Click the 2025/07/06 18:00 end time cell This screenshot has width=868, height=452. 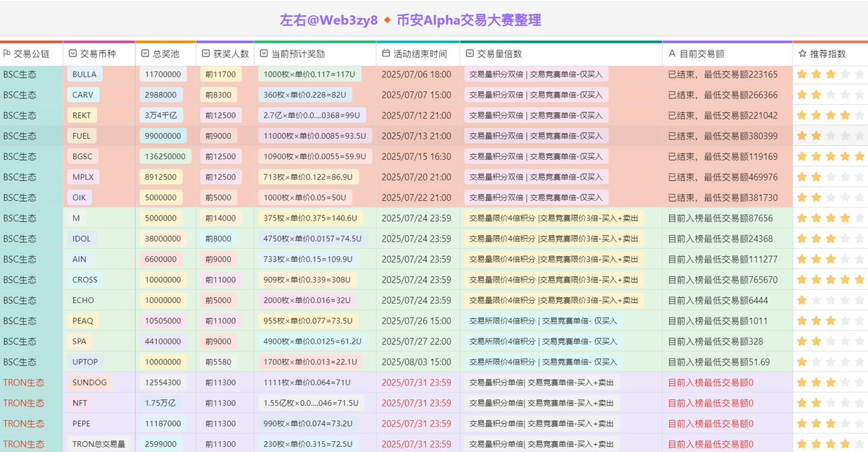pos(417,74)
